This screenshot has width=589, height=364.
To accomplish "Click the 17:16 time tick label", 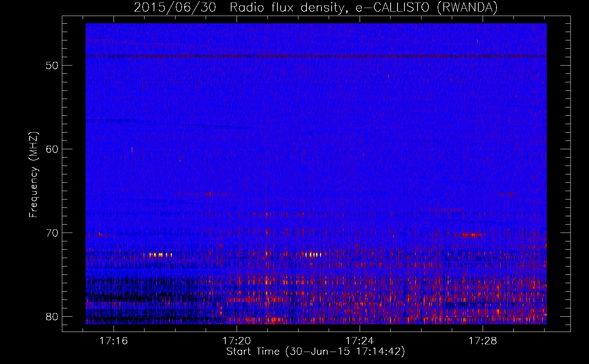I will pyautogui.click(x=114, y=341).
